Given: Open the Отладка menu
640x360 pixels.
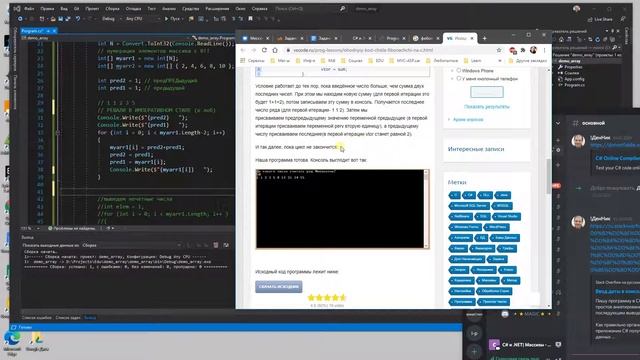Looking at the screenshot, I should pos(133,9).
